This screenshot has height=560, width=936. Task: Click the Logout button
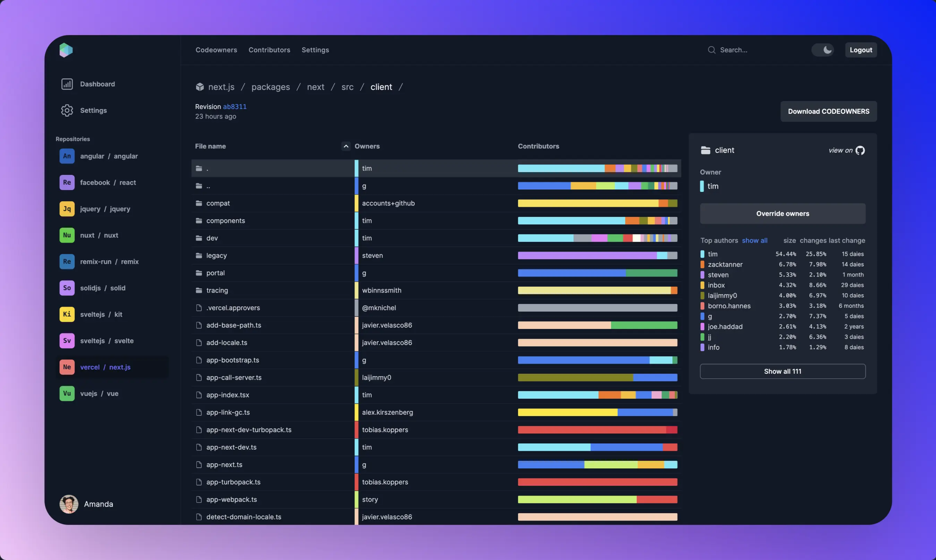[861, 50]
